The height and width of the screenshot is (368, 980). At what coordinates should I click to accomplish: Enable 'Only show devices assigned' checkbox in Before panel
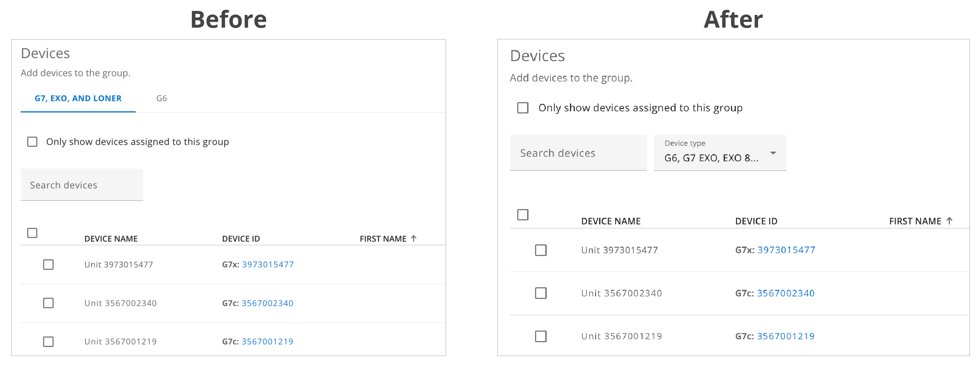point(32,142)
